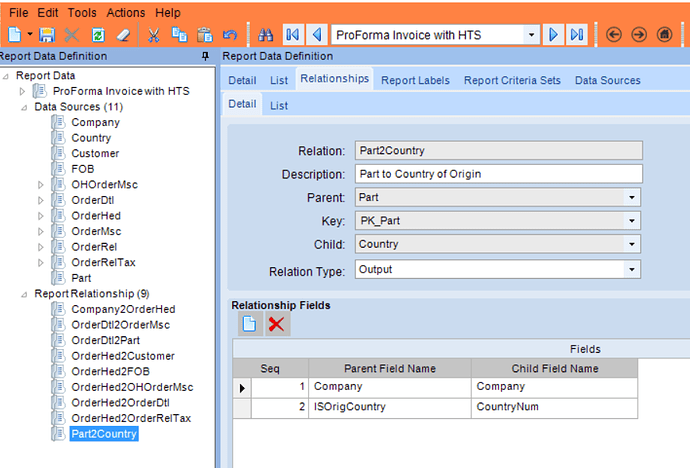Collapse the Report Data root node
This screenshot has height=468, width=690.
pos(6,76)
